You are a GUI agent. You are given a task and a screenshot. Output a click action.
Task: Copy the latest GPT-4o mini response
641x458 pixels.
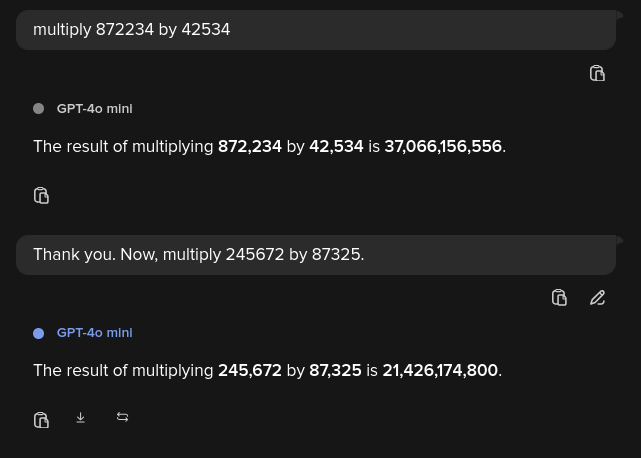point(41,421)
